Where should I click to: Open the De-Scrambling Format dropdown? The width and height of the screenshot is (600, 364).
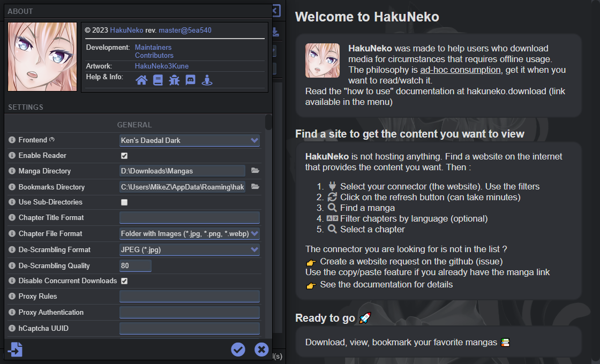(x=190, y=249)
